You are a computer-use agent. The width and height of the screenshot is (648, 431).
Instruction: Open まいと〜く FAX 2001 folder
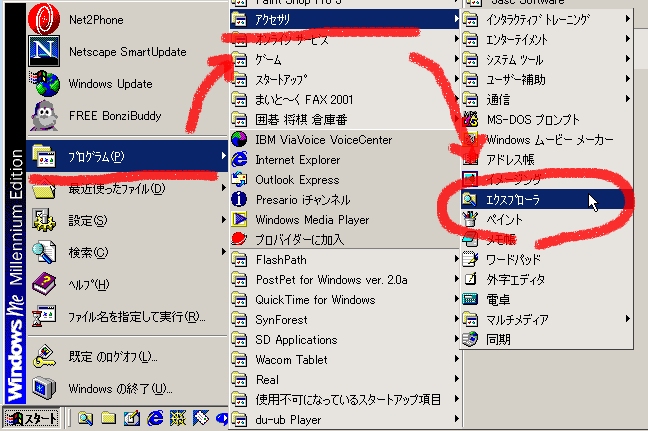pyautogui.click(x=344, y=99)
